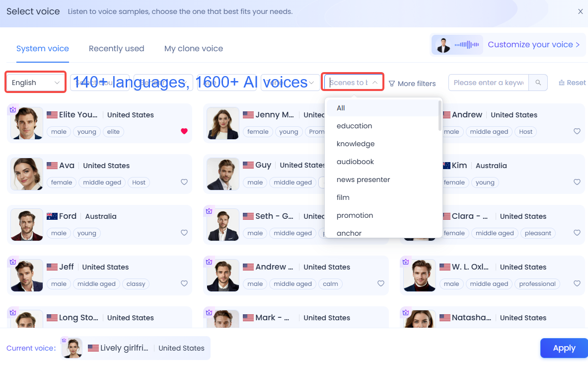
Task: Choose news presenter scene option
Action: [x=363, y=180]
